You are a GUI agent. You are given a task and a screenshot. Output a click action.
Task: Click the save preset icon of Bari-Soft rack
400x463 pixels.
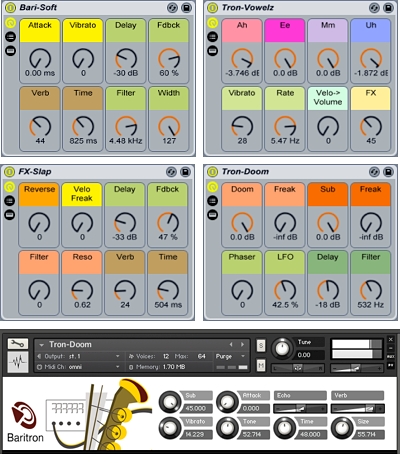click(x=186, y=7)
